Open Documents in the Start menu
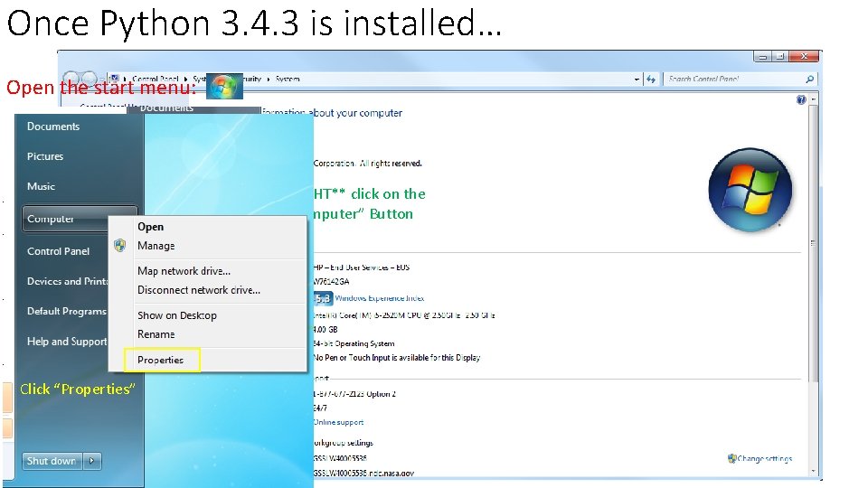 pyautogui.click(x=53, y=127)
